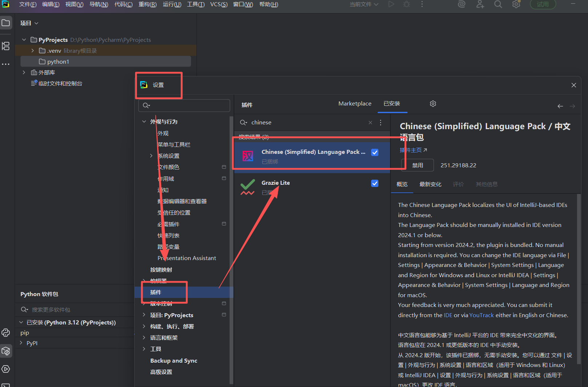588x387 pixels.
Task: Collapse the 外观与行为 settings group
Action: point(144,121)
